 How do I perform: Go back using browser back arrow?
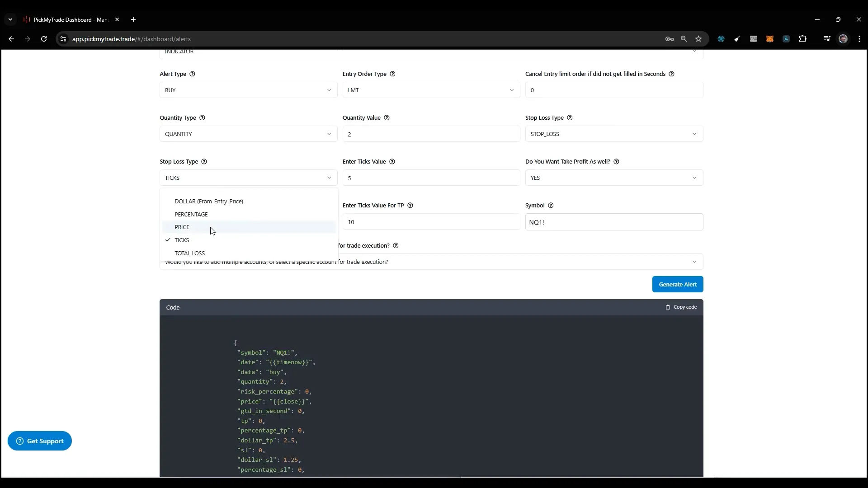coord(11,39)
